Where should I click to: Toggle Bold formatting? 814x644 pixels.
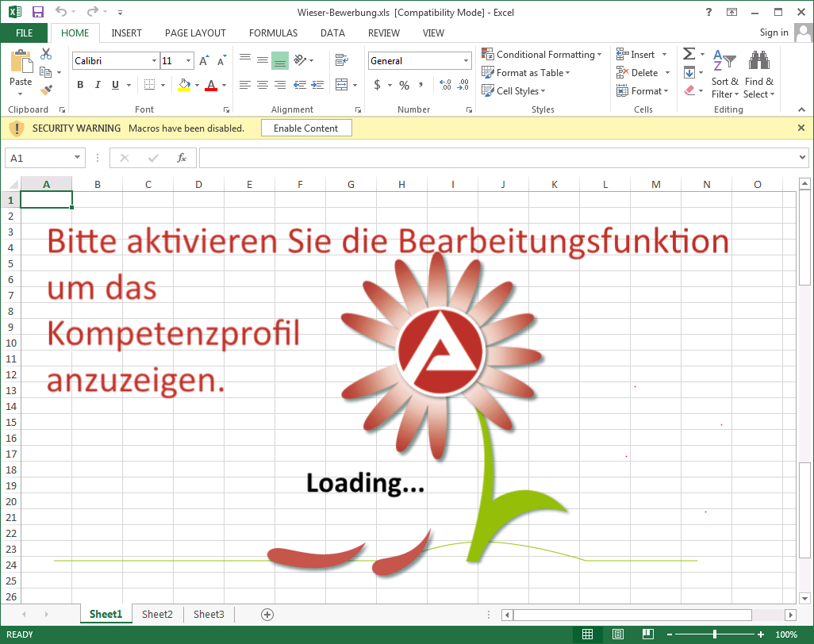tap(80, 85)
